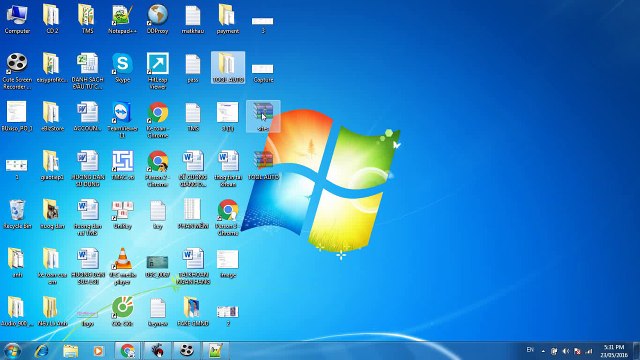This screenshot has height=360, width=640.
Task: Select the TMS text document file
Action: 193,116
